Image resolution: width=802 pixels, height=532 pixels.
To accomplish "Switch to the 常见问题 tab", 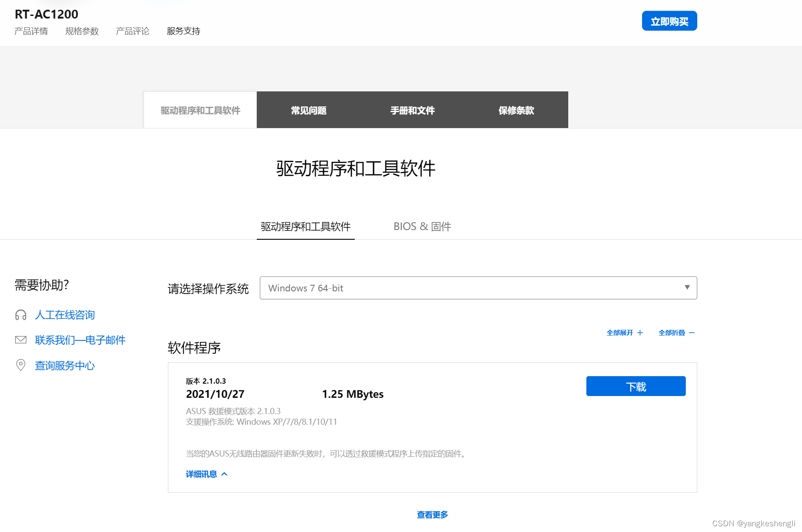I will 308,110.
